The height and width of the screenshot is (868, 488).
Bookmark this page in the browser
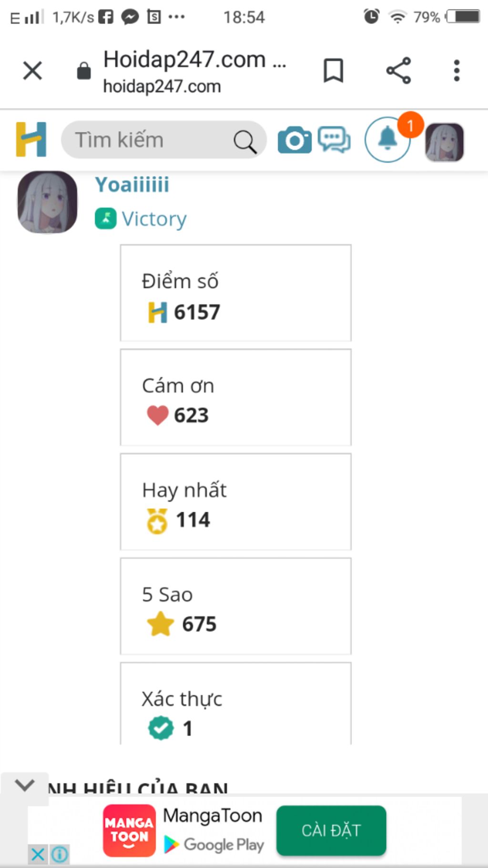333,71
